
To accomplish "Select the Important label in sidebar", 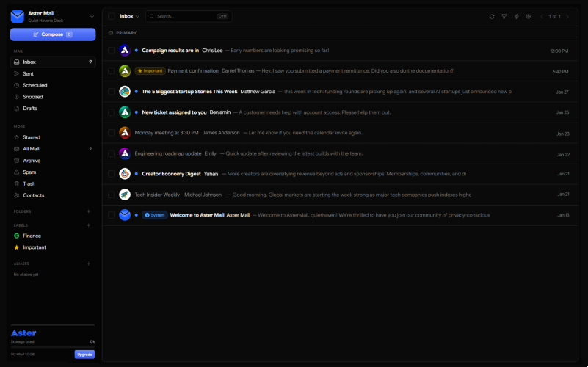I will 53,247.
